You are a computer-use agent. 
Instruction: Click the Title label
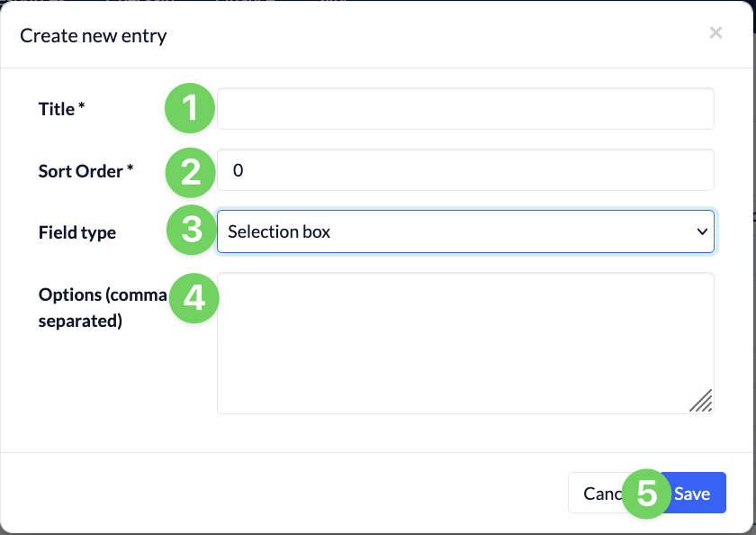tap(57, 109)
